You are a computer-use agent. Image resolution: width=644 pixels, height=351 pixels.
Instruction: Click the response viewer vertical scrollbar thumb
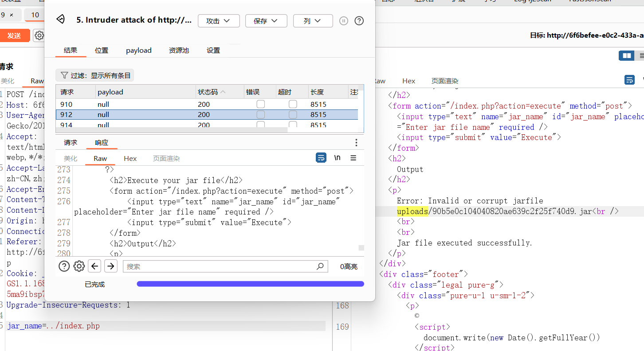point(361,248)
